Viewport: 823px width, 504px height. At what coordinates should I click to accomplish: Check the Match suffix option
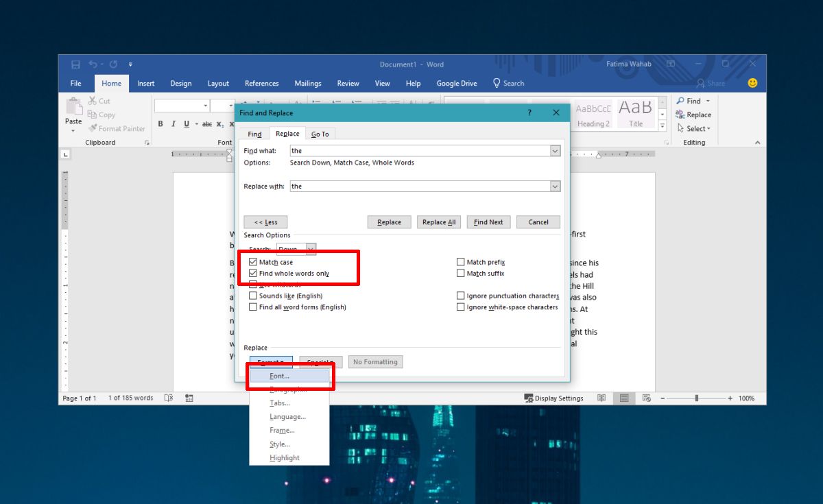click(x=461, y=273)
